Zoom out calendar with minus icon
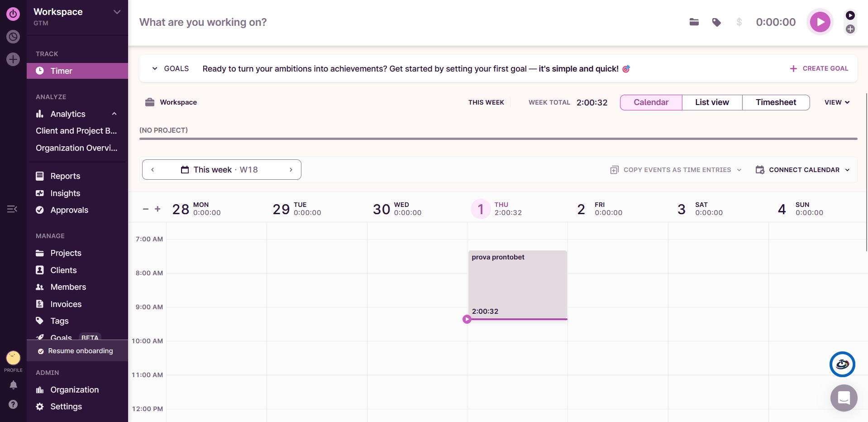The height and width of the screenshot is (422, 868). coord(146,209)
